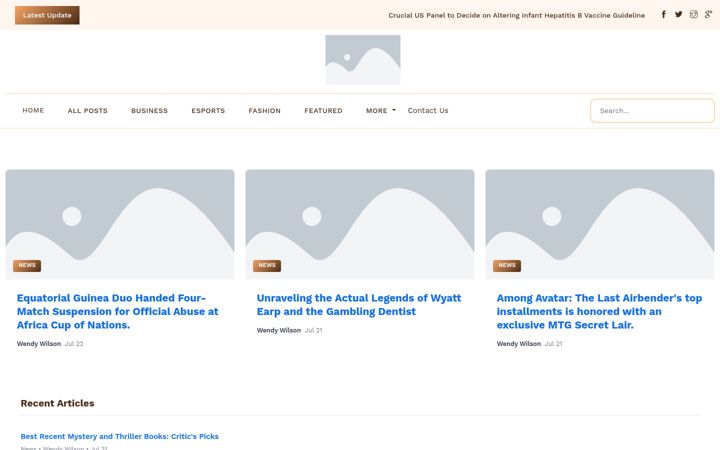
Task: Open the Contact Us link
Action: pyautogui.click(x=428, y=111)
